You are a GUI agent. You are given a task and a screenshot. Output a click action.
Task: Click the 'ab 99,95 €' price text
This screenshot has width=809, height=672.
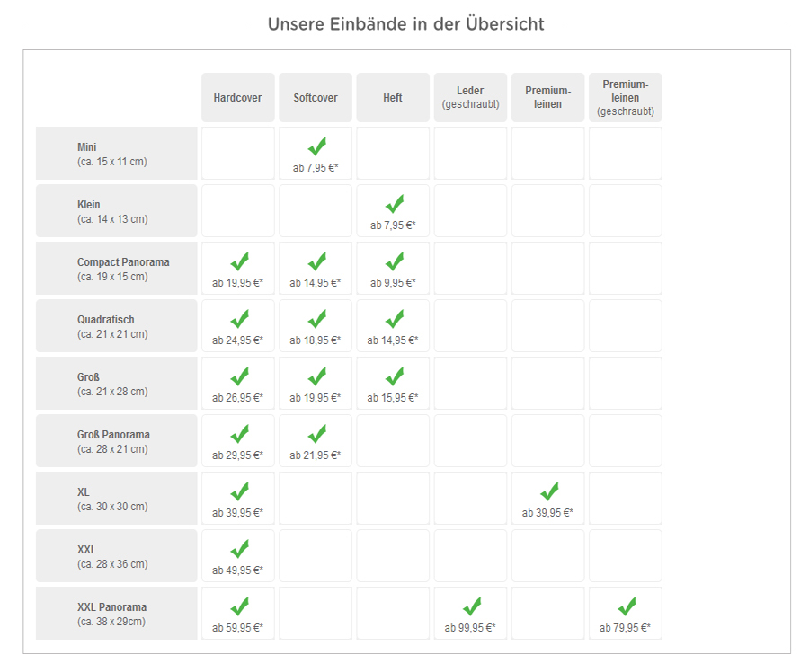tap(470, 628)
